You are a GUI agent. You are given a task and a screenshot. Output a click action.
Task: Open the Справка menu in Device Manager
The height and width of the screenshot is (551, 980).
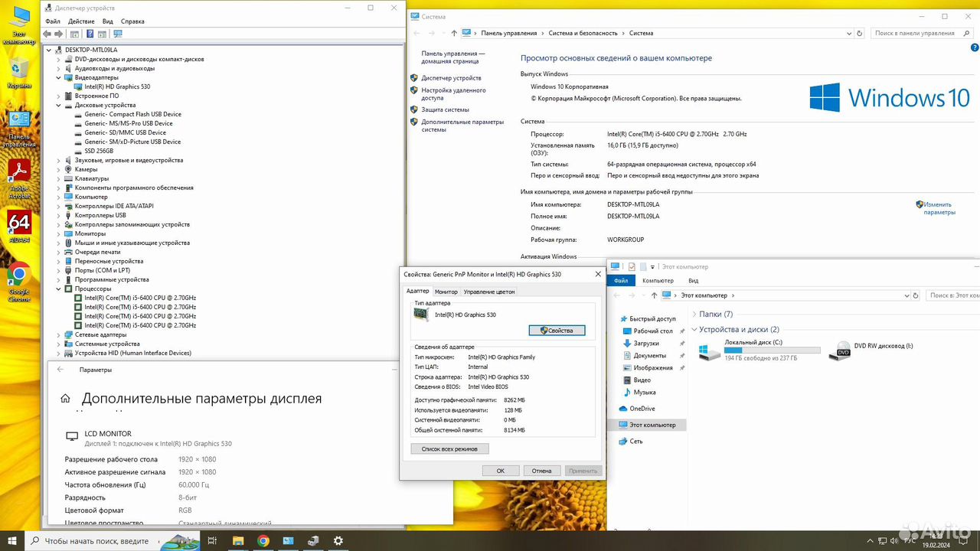point(132,21)
